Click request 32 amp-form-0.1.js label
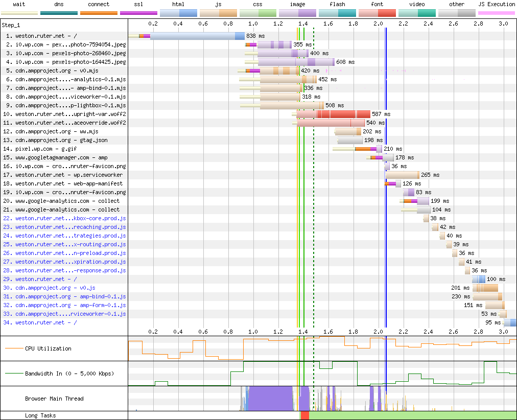The width and height of the screenshot is (517, 420). (x=70, y=306)
